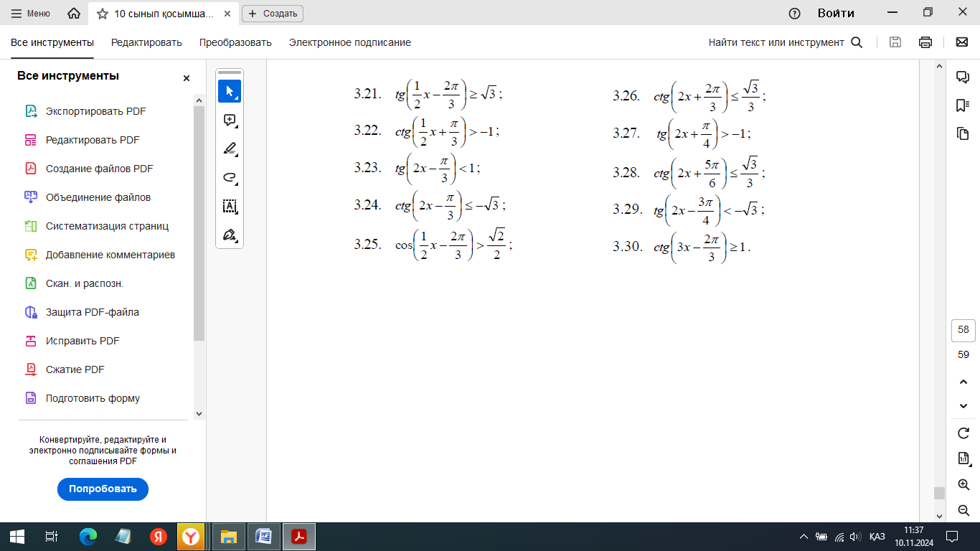Go to the Home screen icon
This screenshot has width=980, height=551.
click(74, 13)
